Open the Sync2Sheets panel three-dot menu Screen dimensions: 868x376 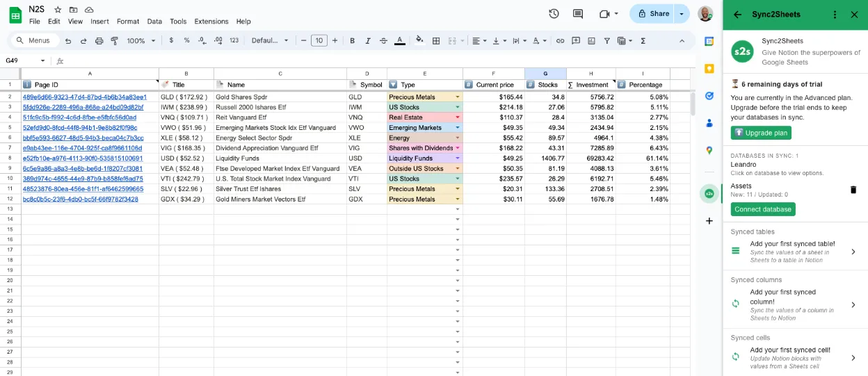(x=835, y=14)
